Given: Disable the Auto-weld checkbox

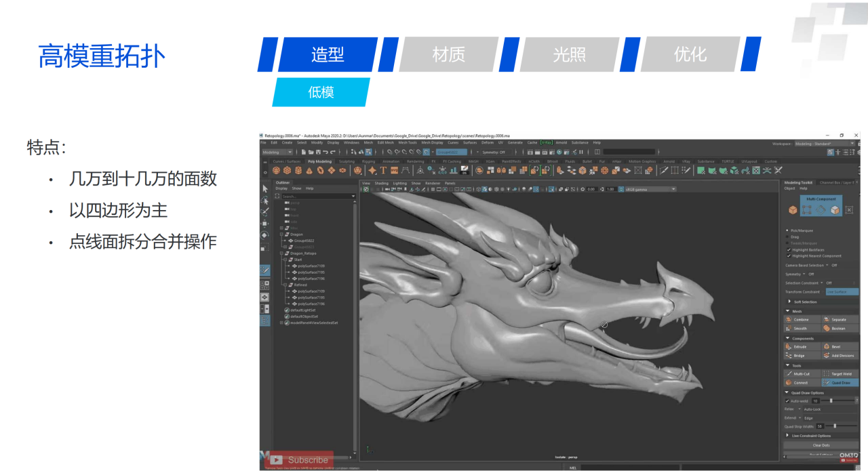Looking at the screenshot, I should pos(787,401).
